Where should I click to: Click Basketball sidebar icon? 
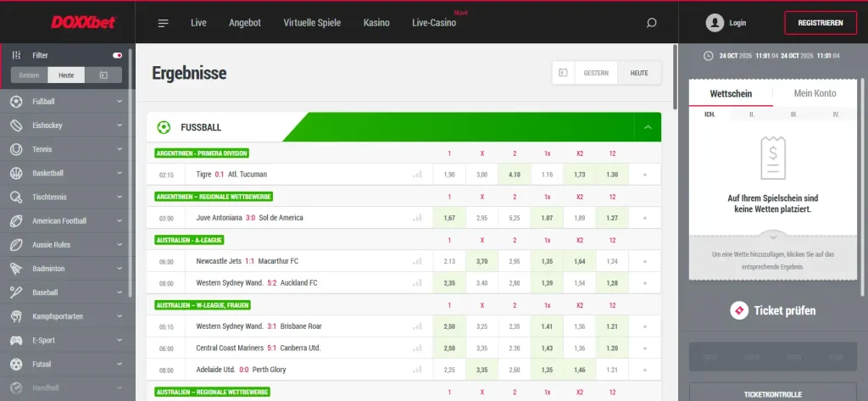(17, 173)
